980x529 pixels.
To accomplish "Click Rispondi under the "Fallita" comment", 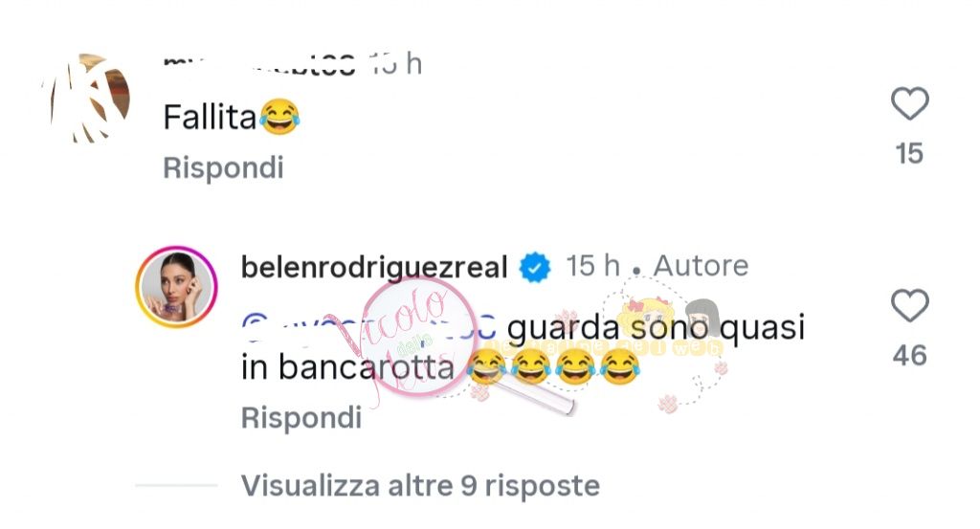I will [223, 167].
